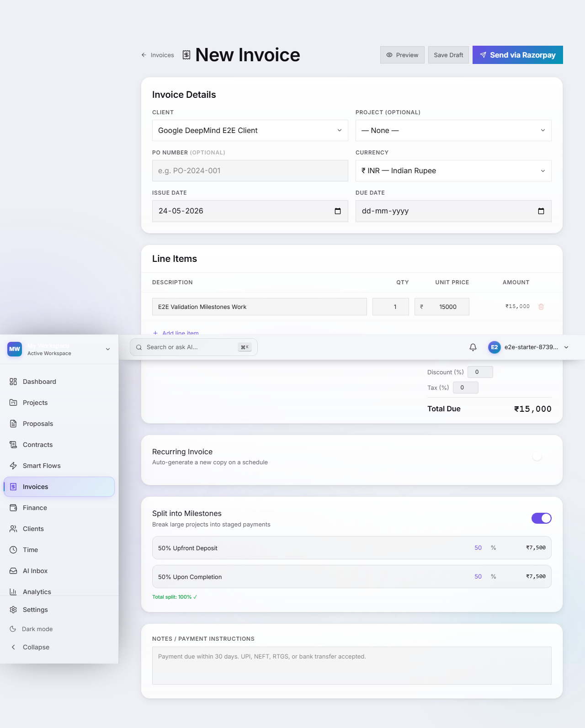Click the Search or ask AI box
This screenshot has width=585, height=728.
click(194, 347)
